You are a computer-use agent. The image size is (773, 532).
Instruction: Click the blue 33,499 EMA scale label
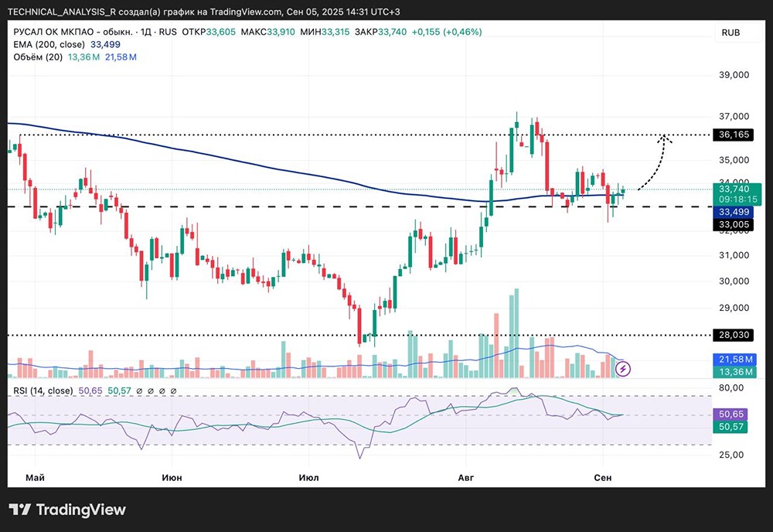[733, 212]
